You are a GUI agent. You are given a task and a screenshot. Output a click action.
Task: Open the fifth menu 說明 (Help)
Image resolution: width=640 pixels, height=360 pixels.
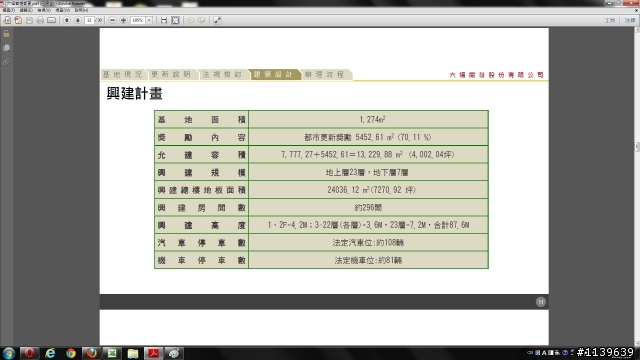[x=81, y=10]
